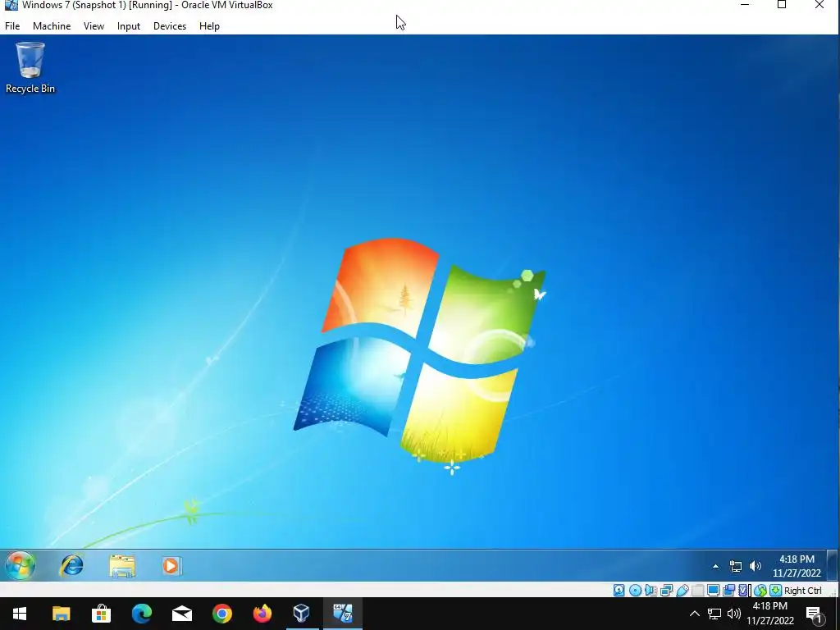Click the Right Ctrl host key label

802,591
